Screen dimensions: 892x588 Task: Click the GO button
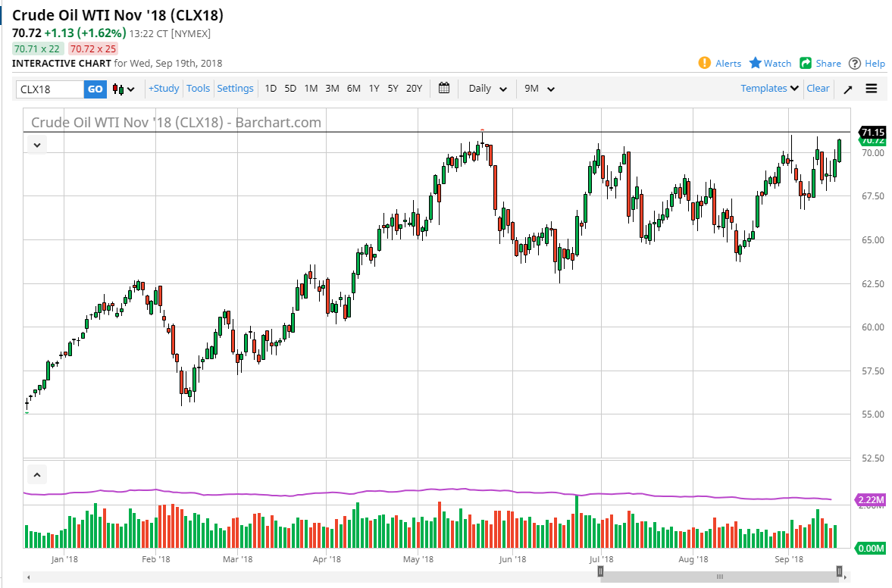coord(95,89)
